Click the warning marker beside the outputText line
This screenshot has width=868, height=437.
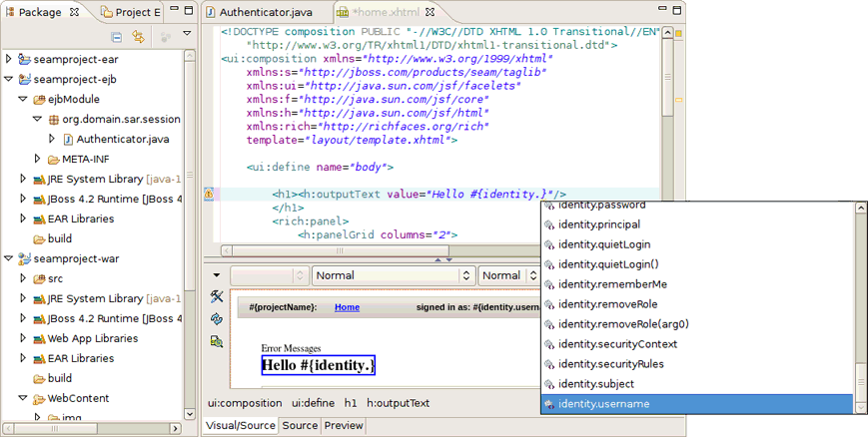209,194
